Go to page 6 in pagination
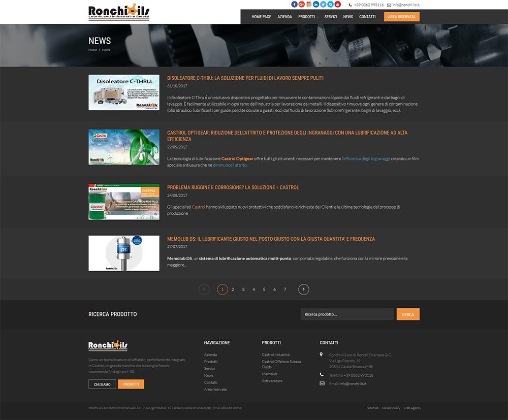508x420 pixels. coord(274,289)
